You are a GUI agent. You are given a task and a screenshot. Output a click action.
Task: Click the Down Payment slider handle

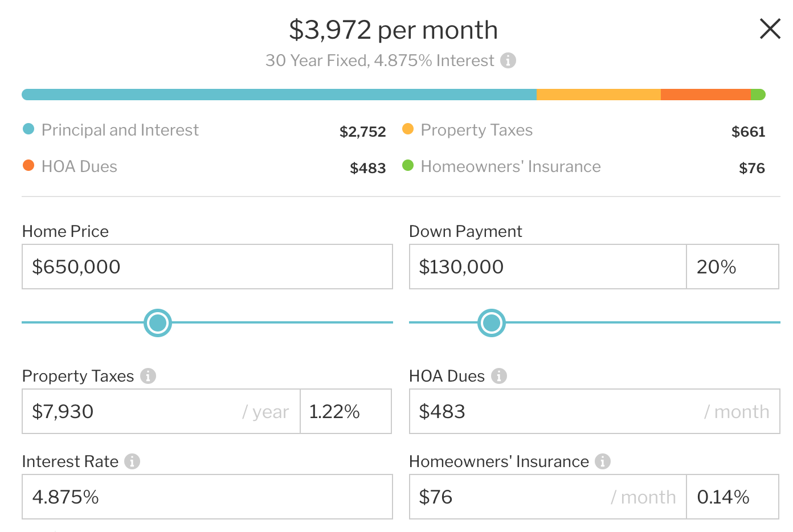[x=492, y=323]
